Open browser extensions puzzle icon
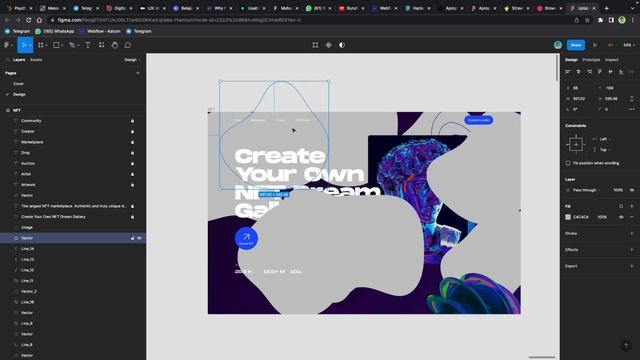Viewport: 640px width, 360px height. pyautogui.click(x=600, y=20)
